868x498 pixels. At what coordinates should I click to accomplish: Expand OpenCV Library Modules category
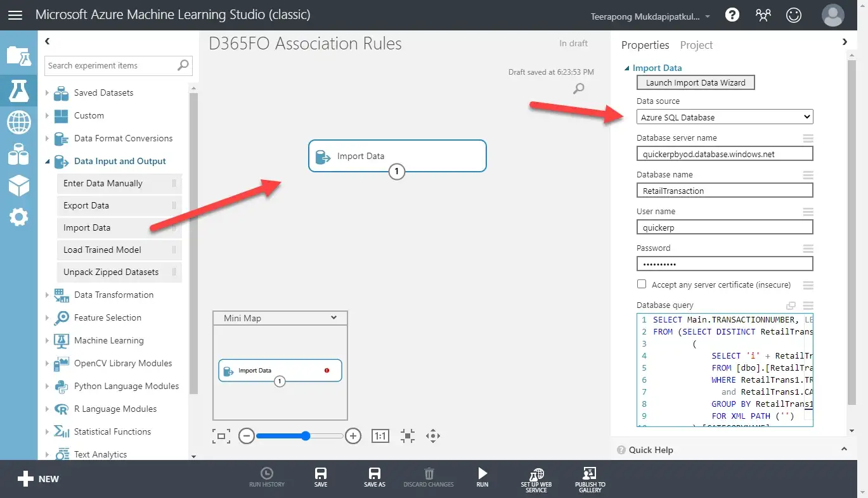[47, 363]
